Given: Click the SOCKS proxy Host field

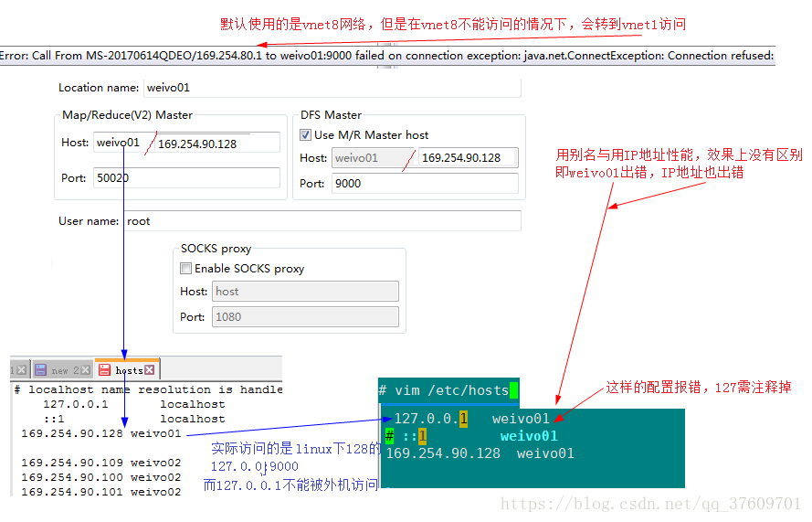Looking at the screenshot, I should [x=305, y=292].
